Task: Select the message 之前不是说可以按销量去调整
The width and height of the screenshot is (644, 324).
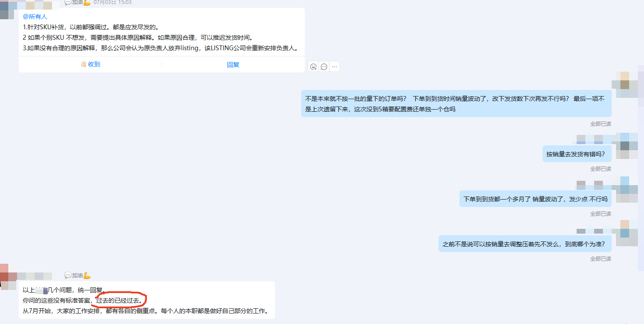Action: click(525, 244)
